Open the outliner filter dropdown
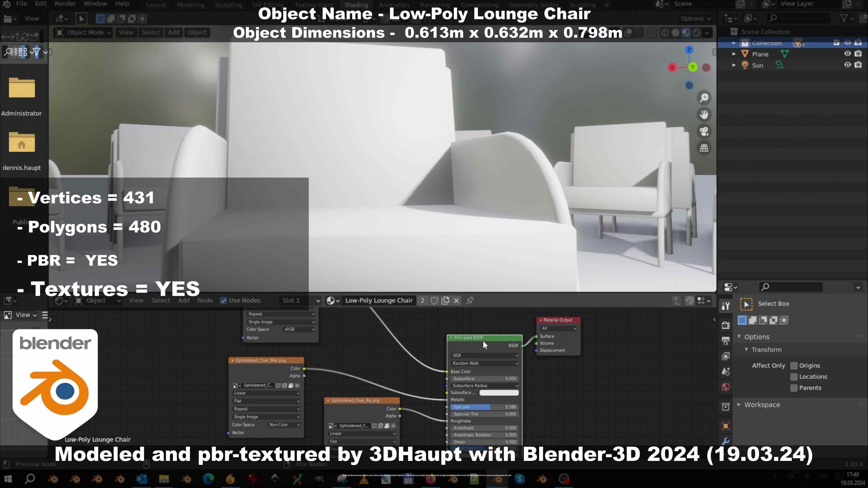The height and width of the screenshot is (488, 868). (847, 19)
